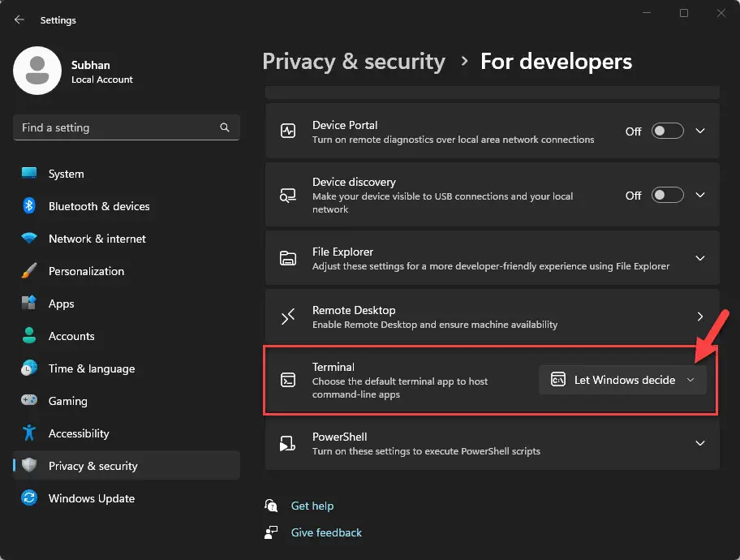Image resolution: width=740 pixels, height=560 pixels.
Task: Select Network & internet category
Action: point(127,239)
